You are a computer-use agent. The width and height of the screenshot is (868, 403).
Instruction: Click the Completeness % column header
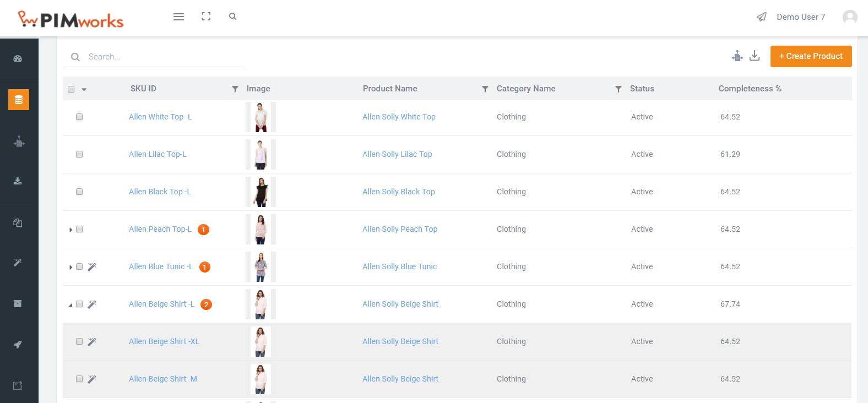pyautogui.click(x=750, y=89)
